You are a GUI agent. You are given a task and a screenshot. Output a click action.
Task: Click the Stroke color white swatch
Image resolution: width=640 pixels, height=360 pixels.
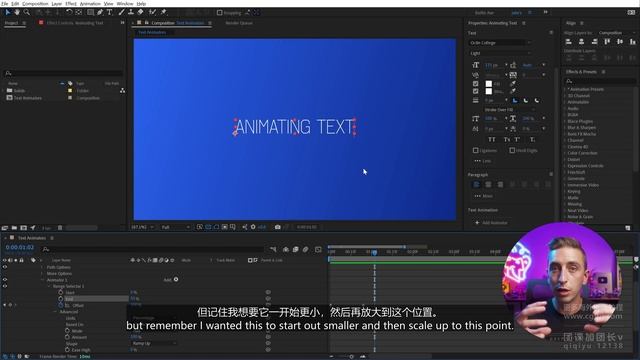(489, 91)
